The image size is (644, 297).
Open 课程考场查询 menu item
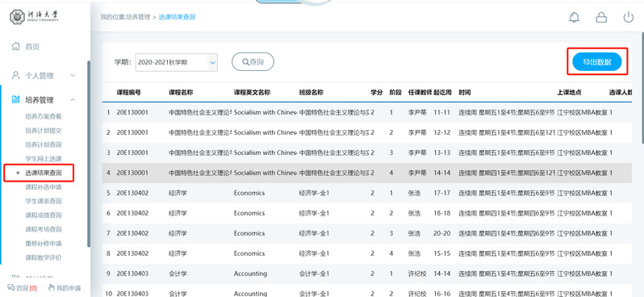[x=43, y=229]
